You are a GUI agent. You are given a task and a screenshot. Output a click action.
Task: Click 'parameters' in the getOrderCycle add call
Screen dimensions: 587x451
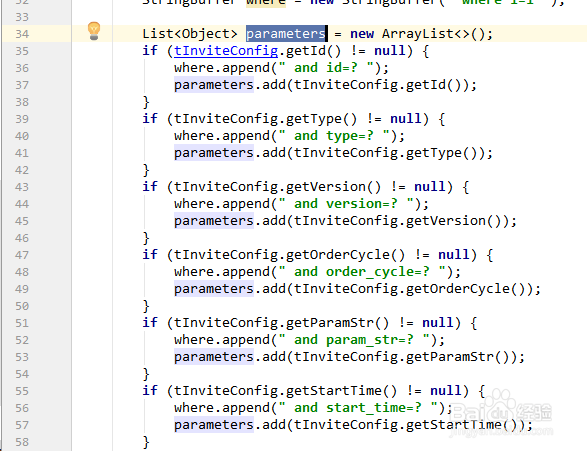[214, 289]
